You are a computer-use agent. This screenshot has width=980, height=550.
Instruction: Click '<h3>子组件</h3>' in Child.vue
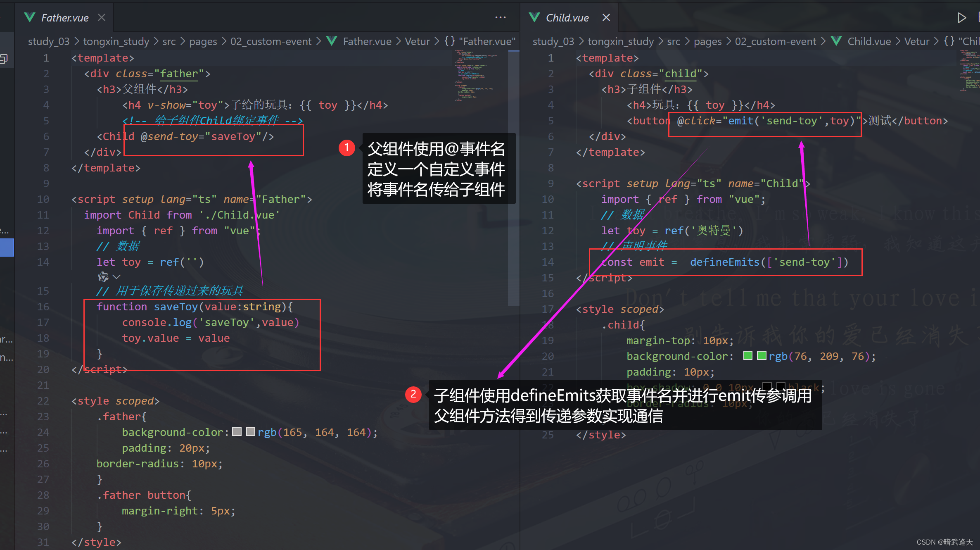pos(647,89)
